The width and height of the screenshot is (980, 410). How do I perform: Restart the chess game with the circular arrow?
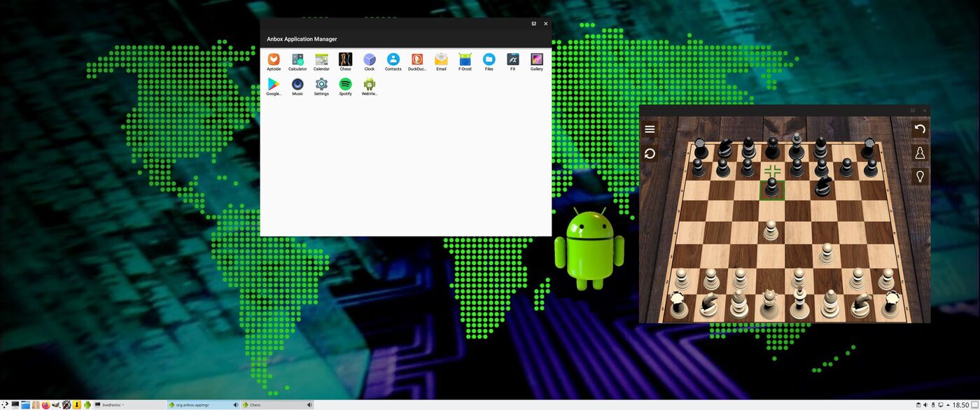point(650,153)
